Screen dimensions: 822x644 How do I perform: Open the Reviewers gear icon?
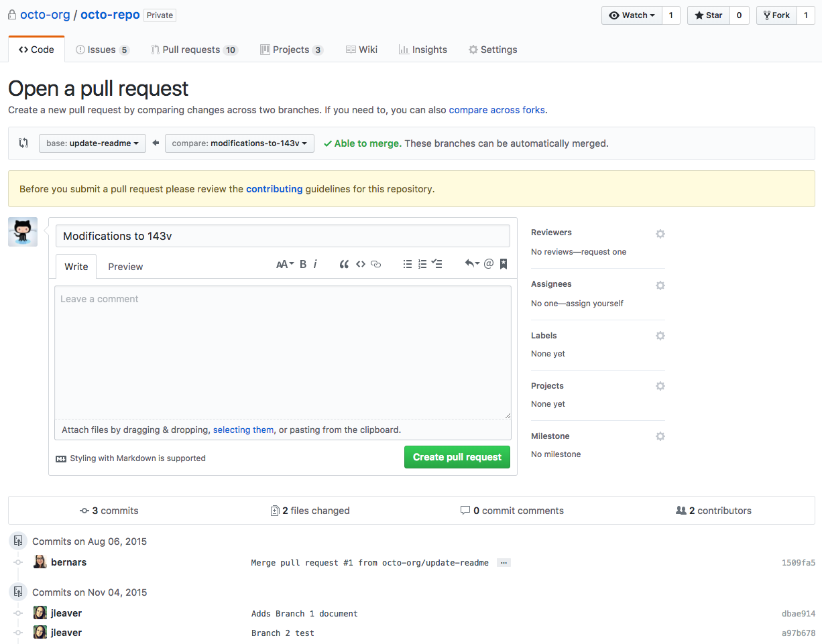660,234
